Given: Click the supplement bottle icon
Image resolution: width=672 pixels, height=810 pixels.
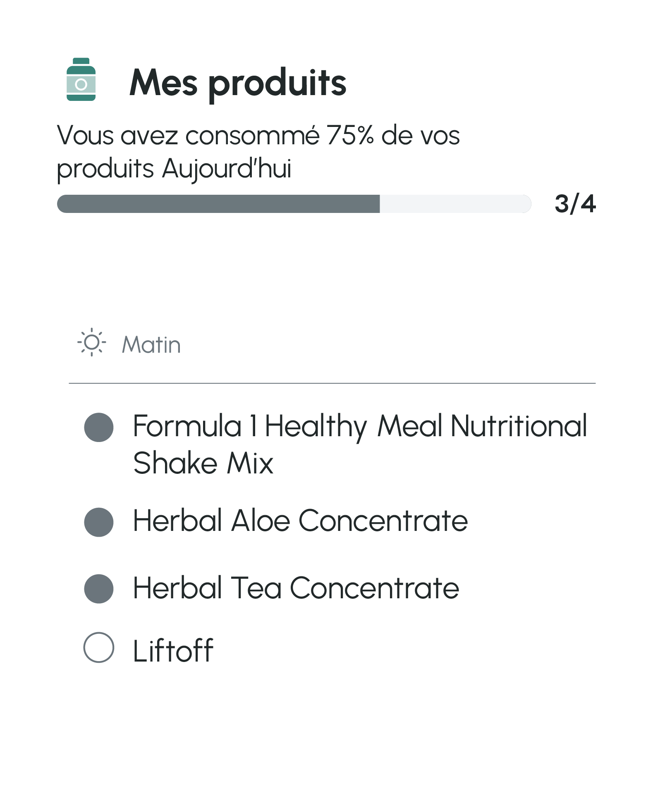Looking at the screenshot, I should click(x=81, y=79).
